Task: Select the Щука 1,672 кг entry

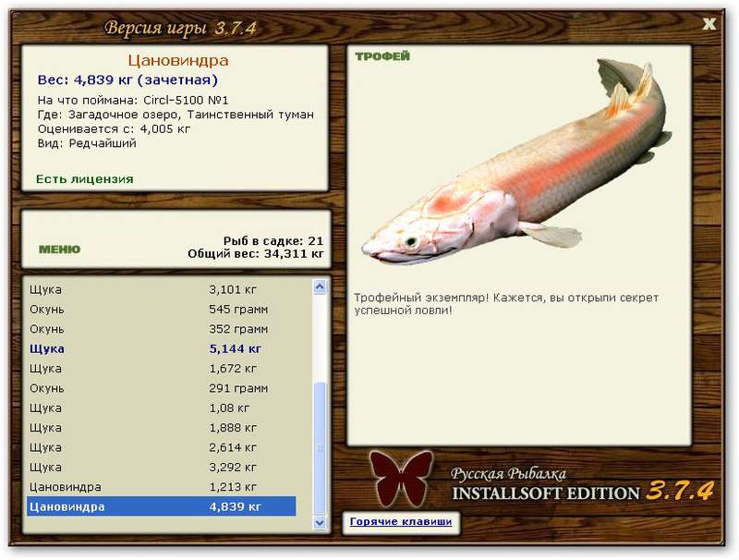Action: [161, 369]
